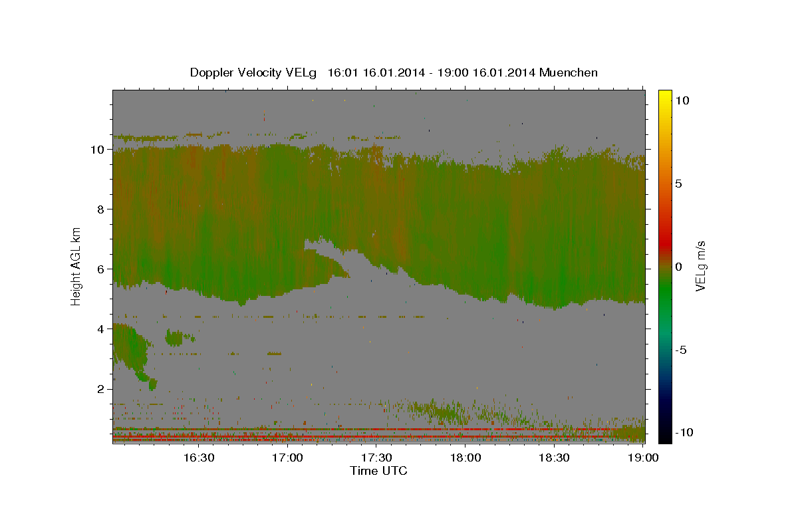Click the height tick label 6
Image resolution: width=798 pixels, height=532 pixels.
point(102,269)
